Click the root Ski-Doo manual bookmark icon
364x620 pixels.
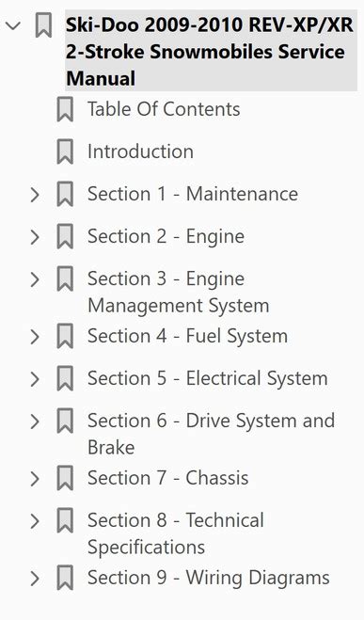[x=43, y=25]
